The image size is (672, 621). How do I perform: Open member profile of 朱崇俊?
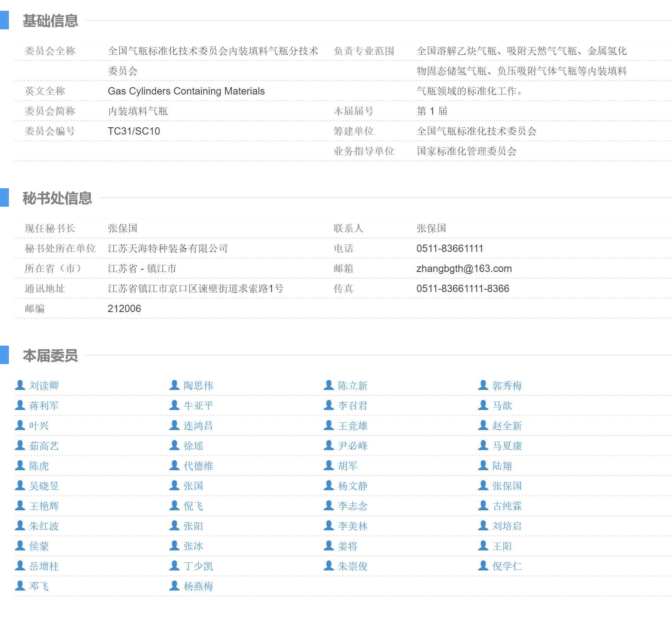pos(352,566)
